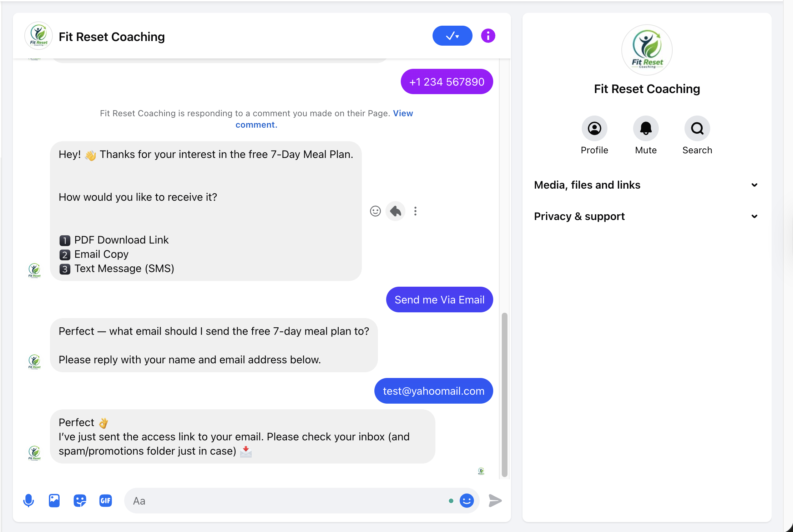Viewport: 793px width, 532px height.
Task: Attach a photo using the image icon
Action: 54,501
